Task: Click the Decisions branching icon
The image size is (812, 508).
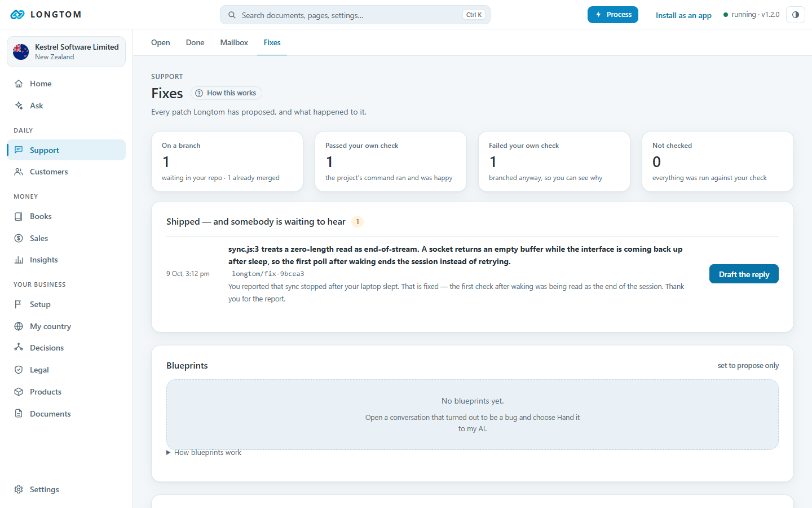Action: pos(19,348)
